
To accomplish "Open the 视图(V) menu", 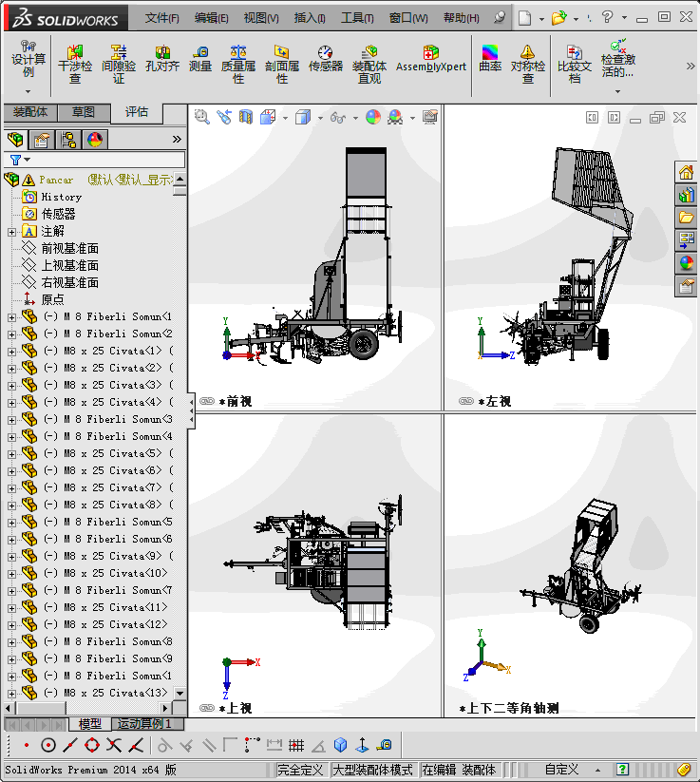I will point(261,18).
